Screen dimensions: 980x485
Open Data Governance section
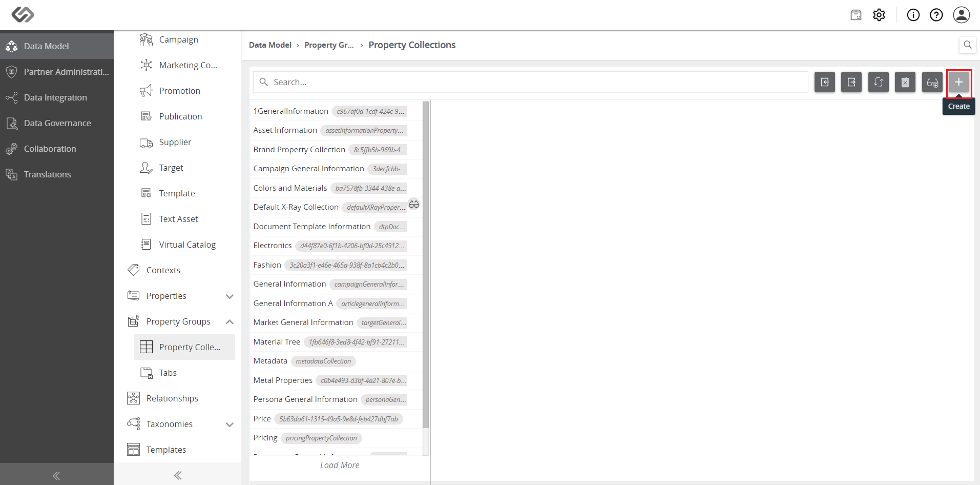coord(57,123)
